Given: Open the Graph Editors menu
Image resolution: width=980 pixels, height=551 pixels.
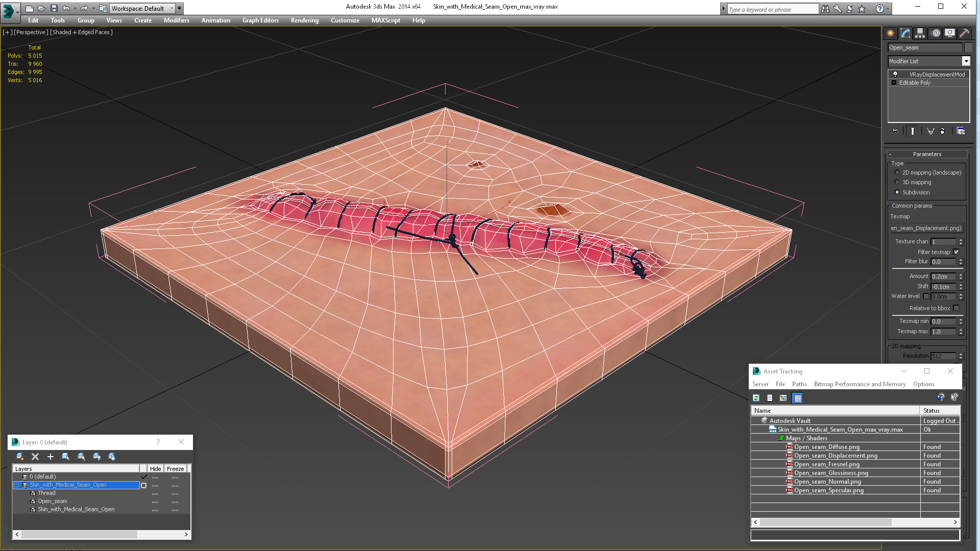Looking at the screenshot, I should pyautogui.click(x=260, y=20).
